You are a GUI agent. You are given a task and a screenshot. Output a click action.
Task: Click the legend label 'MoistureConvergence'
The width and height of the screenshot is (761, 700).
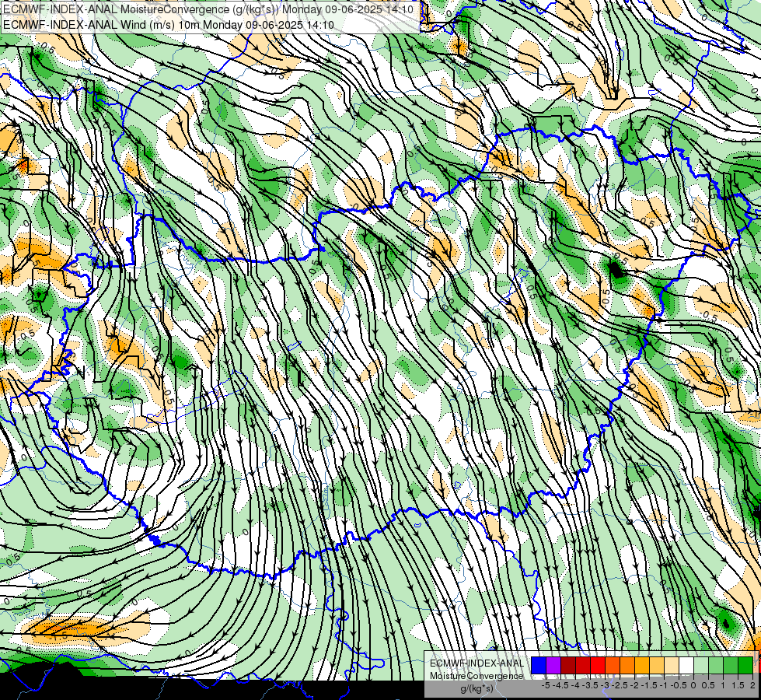point(476,676)
